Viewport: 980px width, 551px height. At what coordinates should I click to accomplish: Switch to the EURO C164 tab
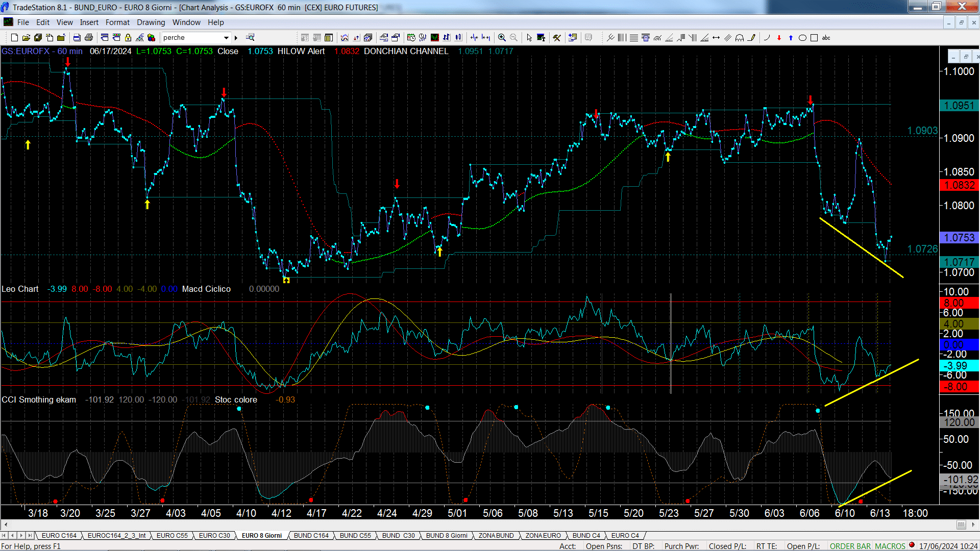(59, 536)
